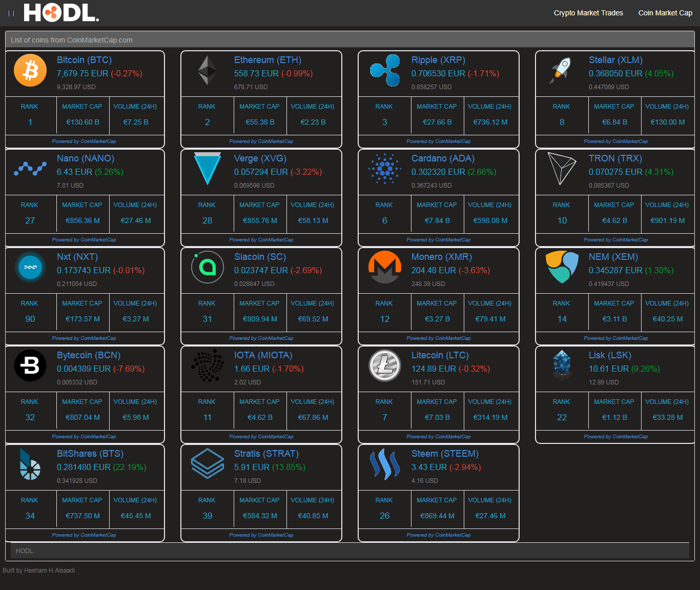This screenshot has width=700, height=590.
Task: Open Crypto Market Trades page
Action: click(x=588, y=13)
